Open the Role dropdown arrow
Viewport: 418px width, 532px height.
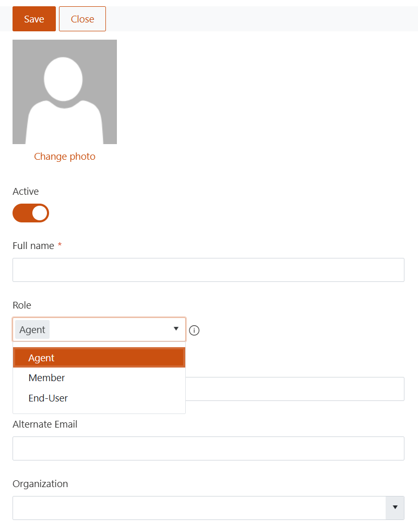176,329
